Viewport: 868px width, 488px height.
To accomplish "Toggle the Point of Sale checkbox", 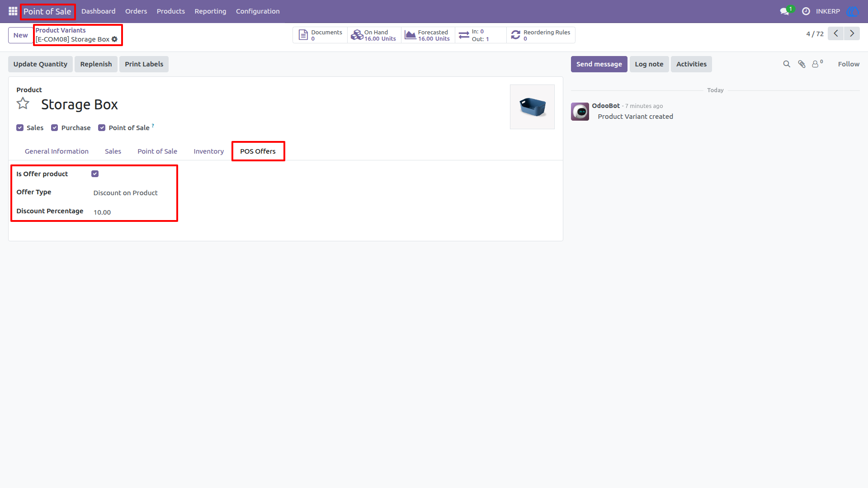I will (x=102, y=128).
